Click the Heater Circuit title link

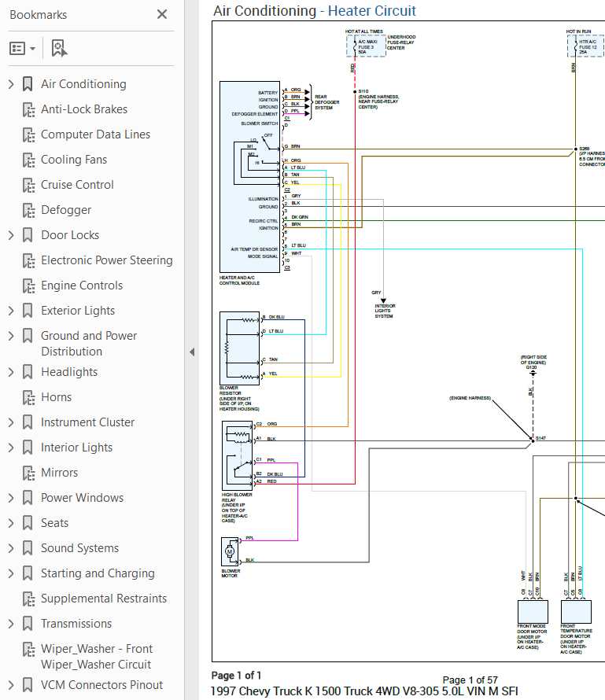coord(371,11)
